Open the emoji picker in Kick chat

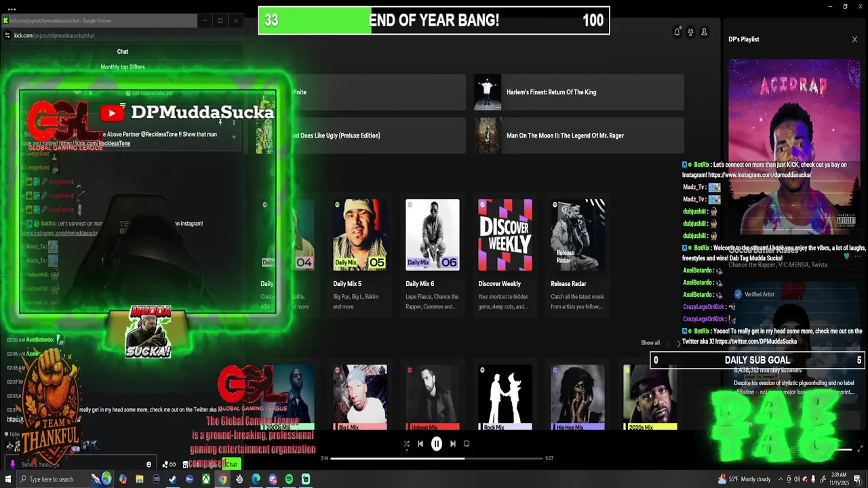(x=149, y=464)
